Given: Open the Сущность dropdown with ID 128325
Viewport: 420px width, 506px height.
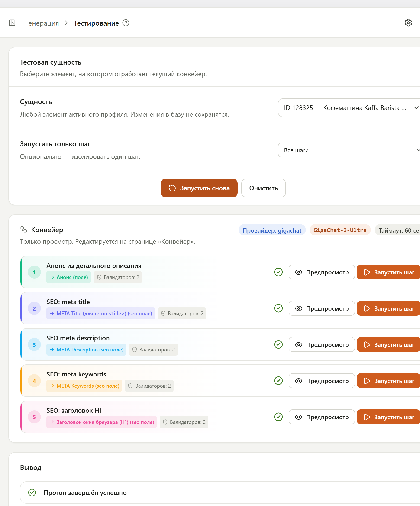Looking at the screenshot, I should (x=349, y=108).
